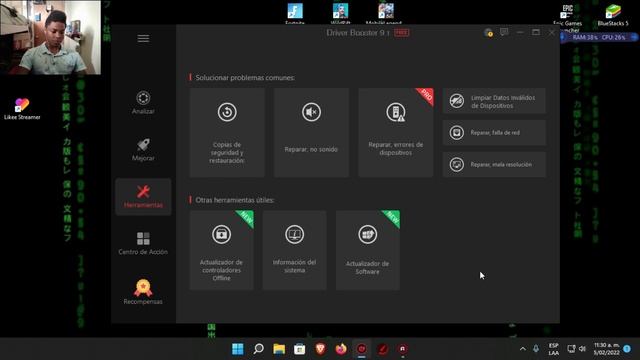Open the hamburger menu in Driver Booster
Viewport: 640px width, 360px height.
coord(143,39)
